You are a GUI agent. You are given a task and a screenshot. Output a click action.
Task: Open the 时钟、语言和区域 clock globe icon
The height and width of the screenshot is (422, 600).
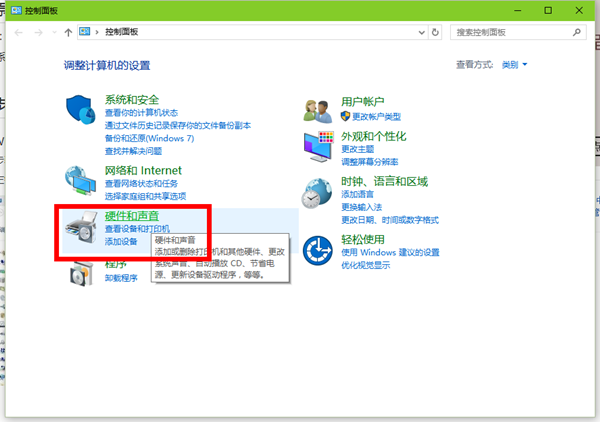tap(316, 193)
